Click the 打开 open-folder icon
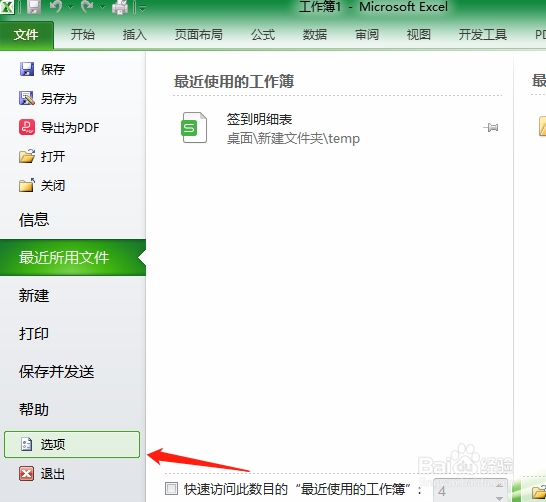Viewport: 546px width, 502px height. coord(27,156)
